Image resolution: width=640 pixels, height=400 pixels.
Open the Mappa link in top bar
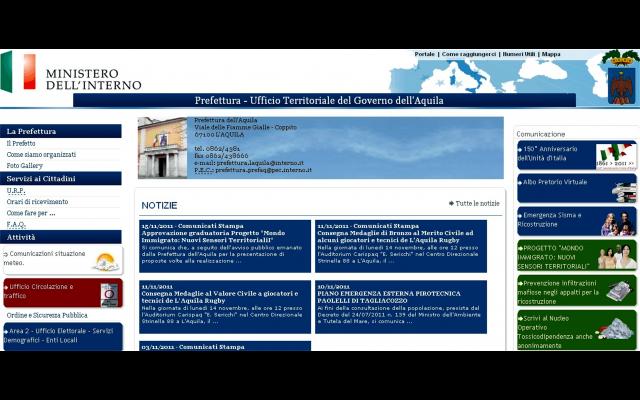click(551, 54)
